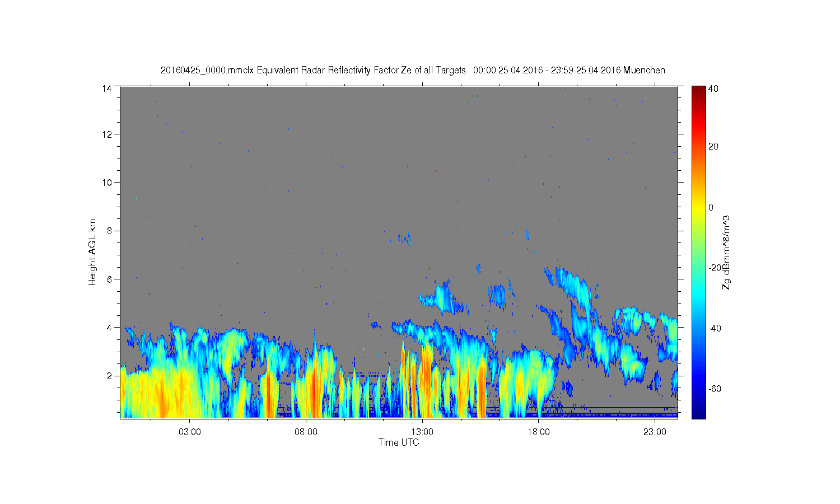
Task: Click the '18:00' time tick label
Action: pos(539,432)
